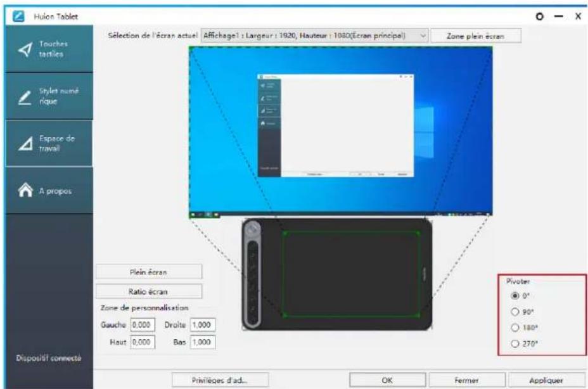Click the Fermer button
Image resolution: width=588 pixels, height=389 pixels.
tap(467, 380)
